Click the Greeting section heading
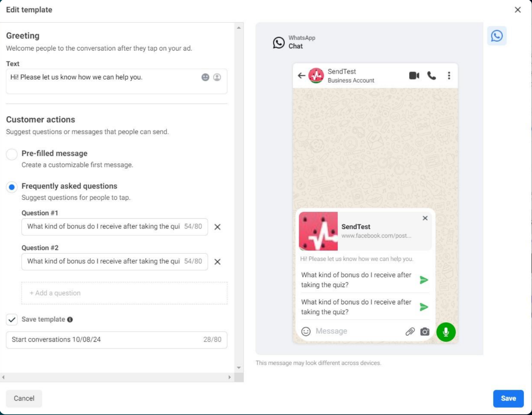 (x=23, y=36)
